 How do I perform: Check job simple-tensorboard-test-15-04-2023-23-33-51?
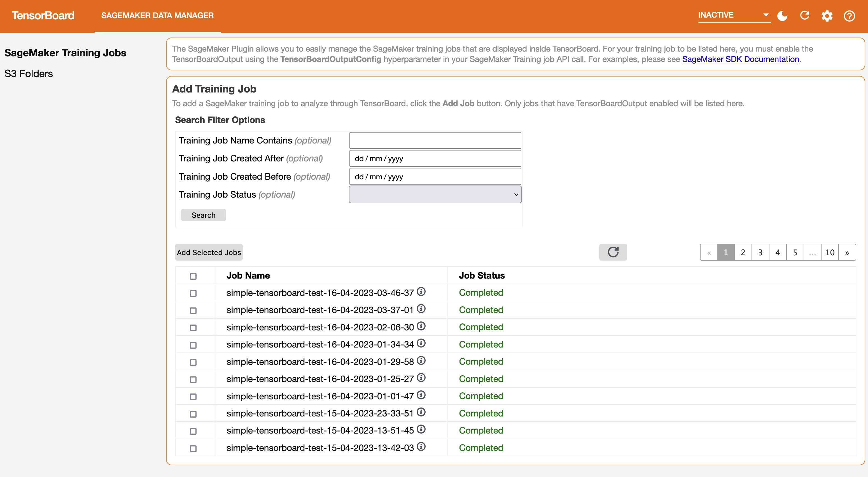click(x=193, y=414)
